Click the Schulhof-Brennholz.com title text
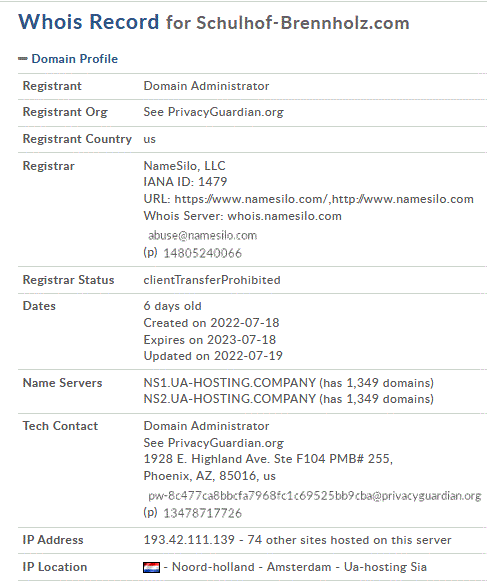The image size is (487, 583). click(x=303, y=23)
